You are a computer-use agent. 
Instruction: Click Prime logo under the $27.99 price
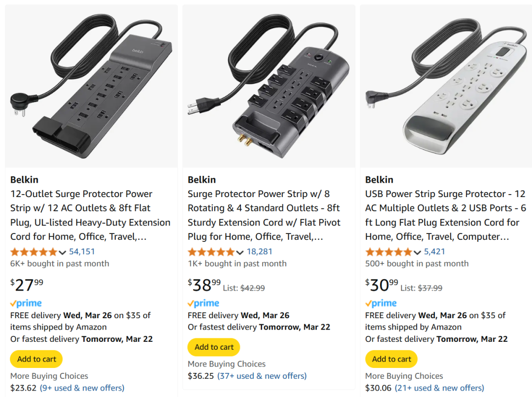pos(26,303)
